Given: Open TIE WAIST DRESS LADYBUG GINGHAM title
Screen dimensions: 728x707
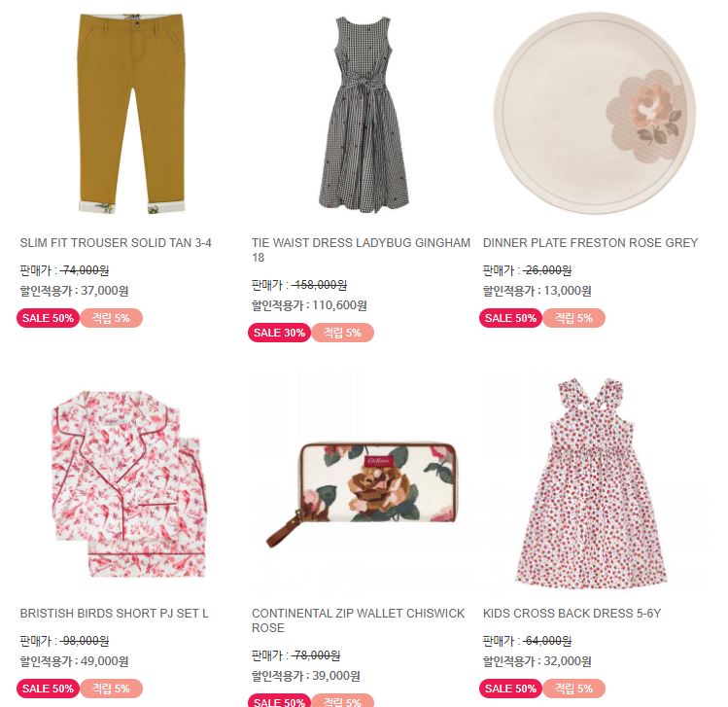Looking at the screenshot, I should click(361, 250).
